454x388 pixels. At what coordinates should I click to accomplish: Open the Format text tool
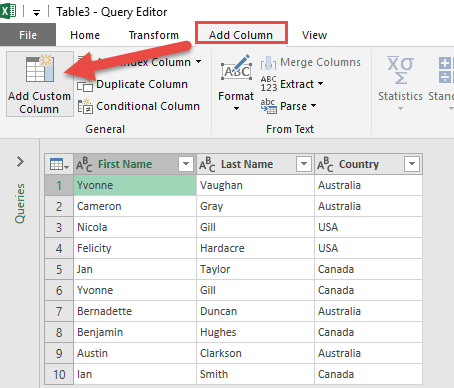236,83
